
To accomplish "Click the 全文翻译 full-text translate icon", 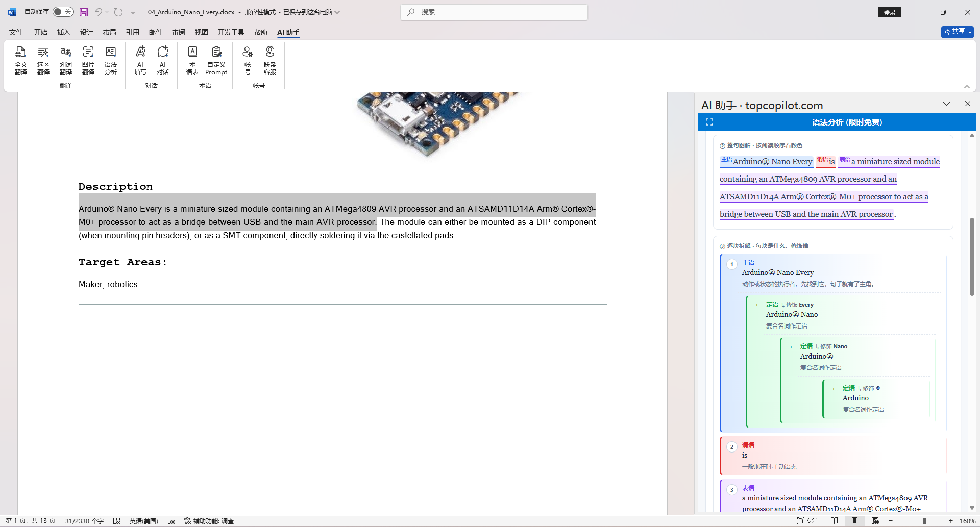I will tap(21, 61).
